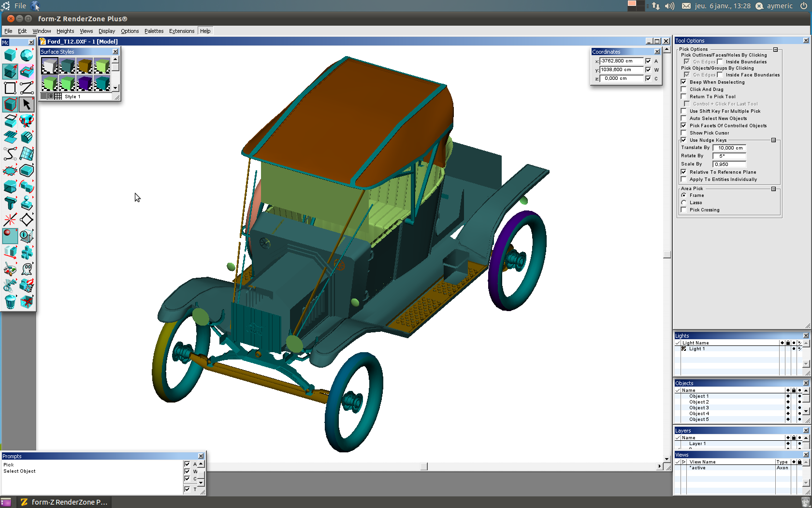Screen dimensions: 812x508
Task: Choose the ghost tool
Action: (27, 269)
